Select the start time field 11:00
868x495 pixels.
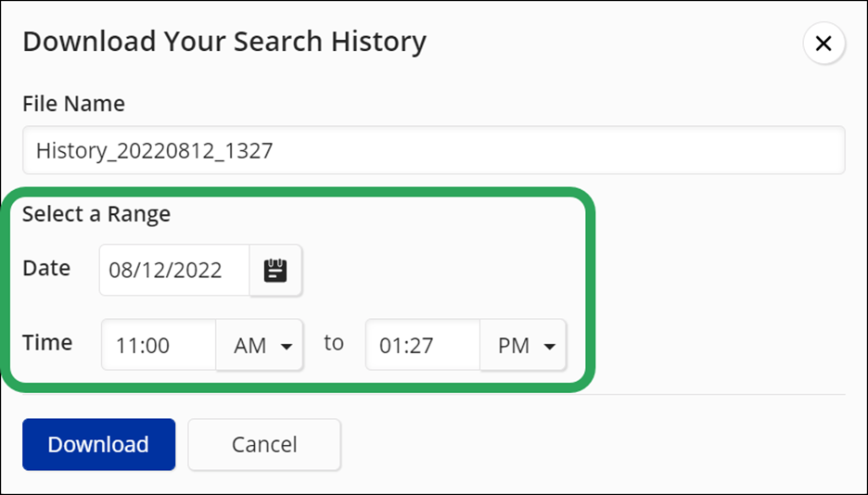coord(159,346)
